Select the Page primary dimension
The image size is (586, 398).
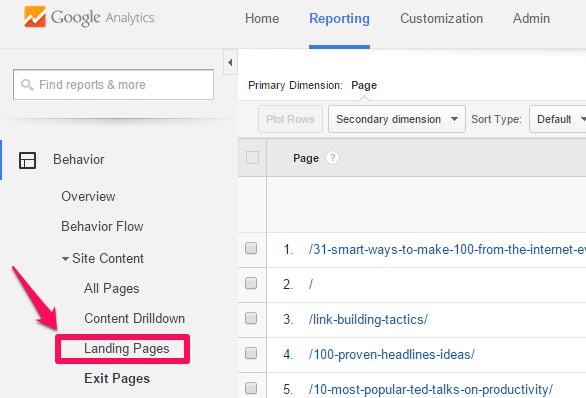coord(364,85)
